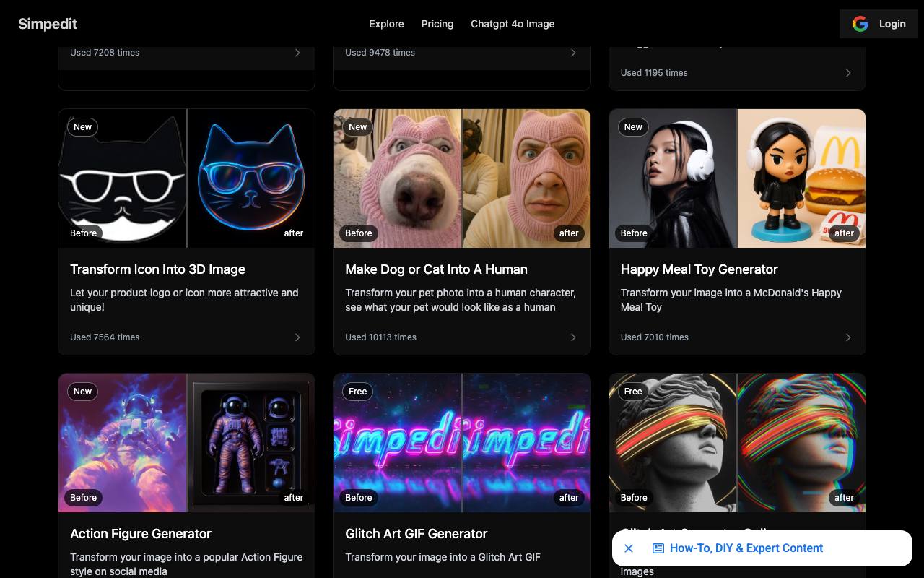Click the Free badge on the neon Simpedit card
The height and width of the screenshot is (578, 924).
[x=358, y=392]
